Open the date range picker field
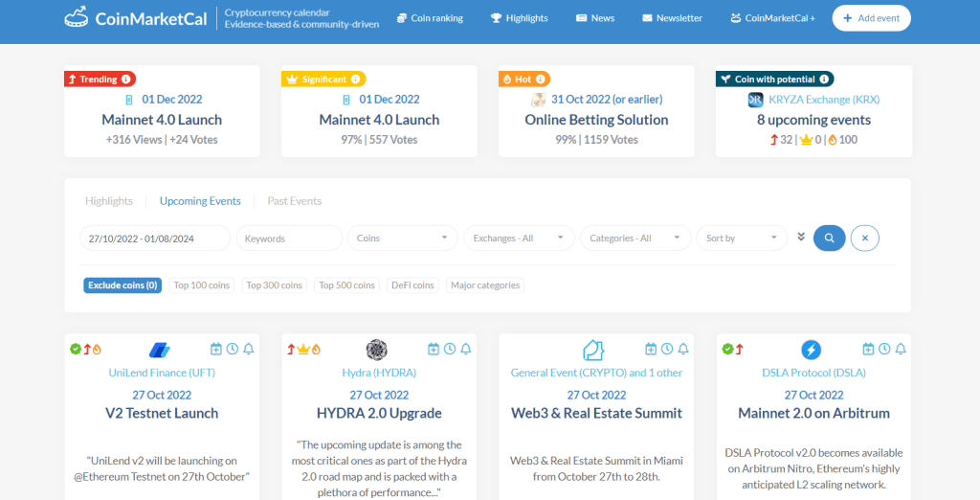Viewport: 980px width, 500px height. [x=155, y=238]
